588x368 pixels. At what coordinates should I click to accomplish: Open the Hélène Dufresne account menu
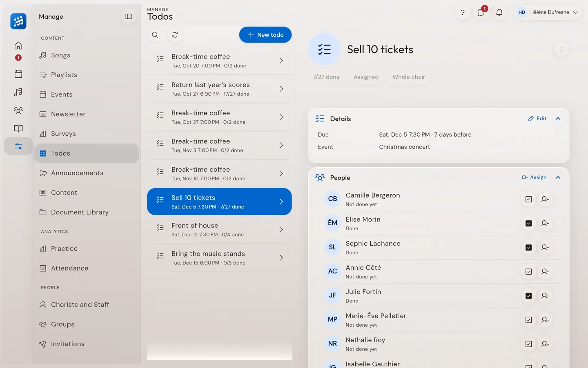click(x=548, y=12)
